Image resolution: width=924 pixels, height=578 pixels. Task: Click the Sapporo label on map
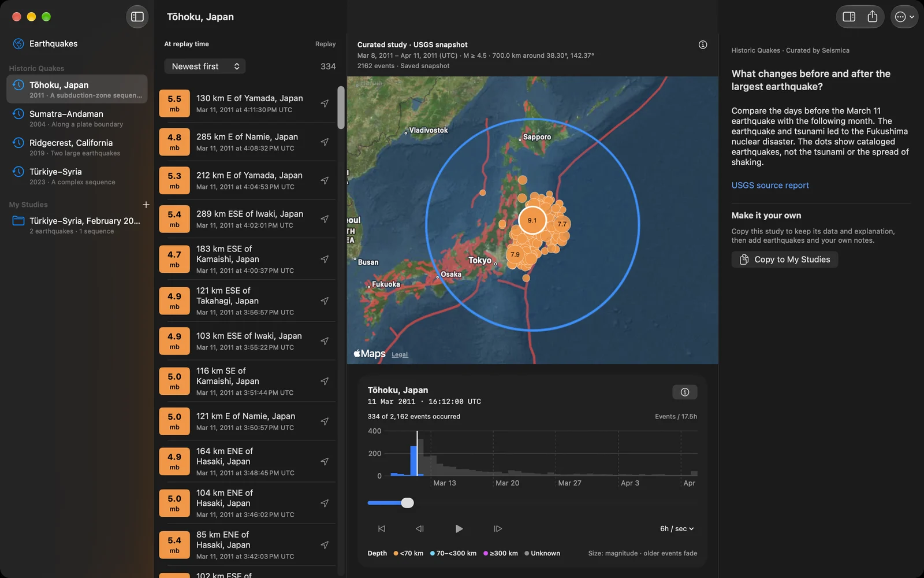pyautogui.click(x=537, y=138)
